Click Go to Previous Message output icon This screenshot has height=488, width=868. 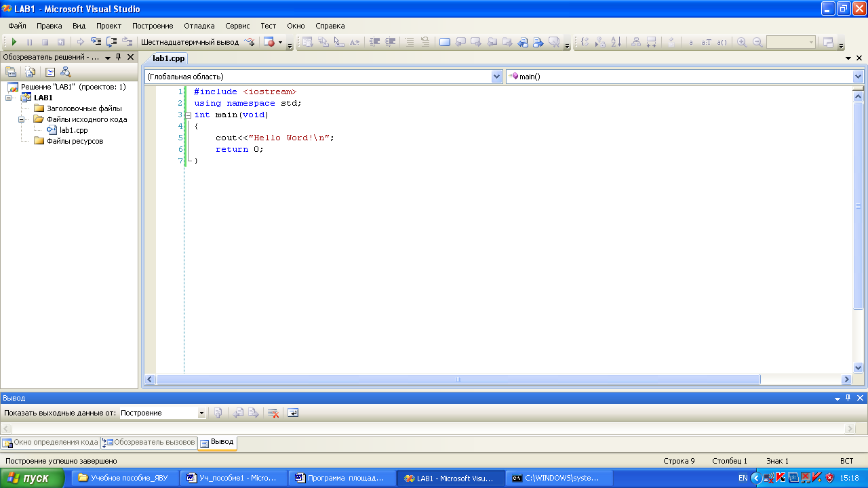(238, 413)
